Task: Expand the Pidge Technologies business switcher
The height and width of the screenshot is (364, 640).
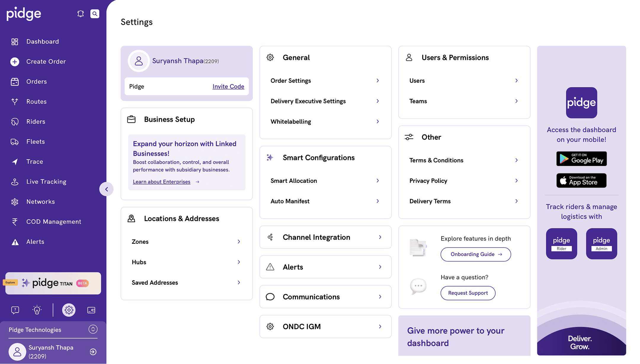Action: tap(93, 329)
